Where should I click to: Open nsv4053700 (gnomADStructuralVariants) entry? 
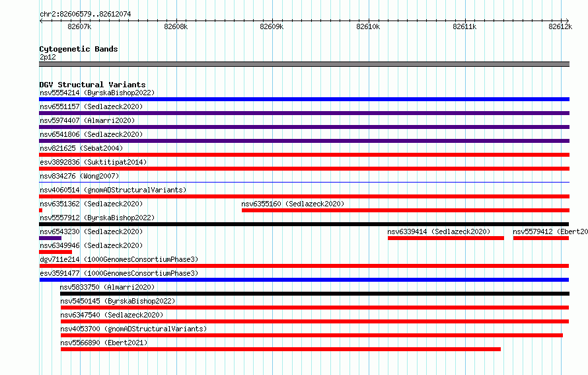(x=133, y=329)
